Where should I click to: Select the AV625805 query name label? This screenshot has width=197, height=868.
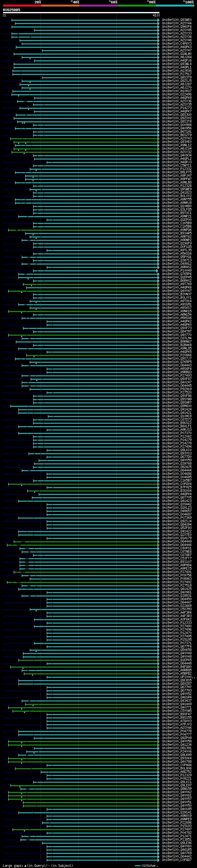[x=11, y=10]
